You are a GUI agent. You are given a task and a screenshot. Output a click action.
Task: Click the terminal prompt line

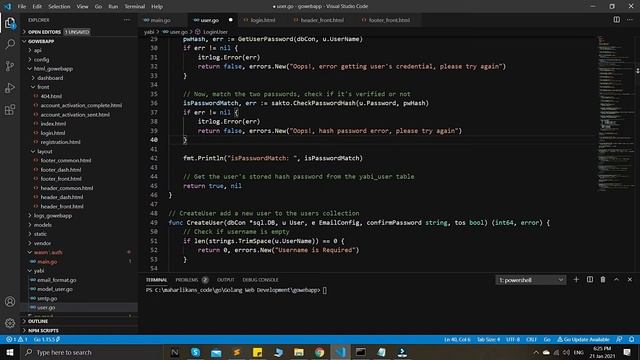[236, 290]
